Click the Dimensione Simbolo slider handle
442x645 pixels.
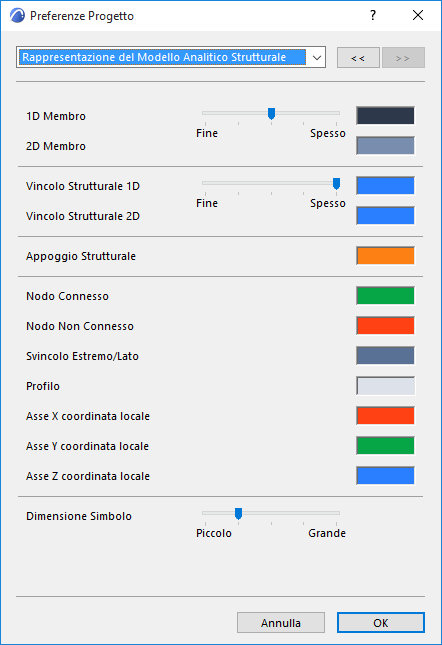(x=238, y=513)
